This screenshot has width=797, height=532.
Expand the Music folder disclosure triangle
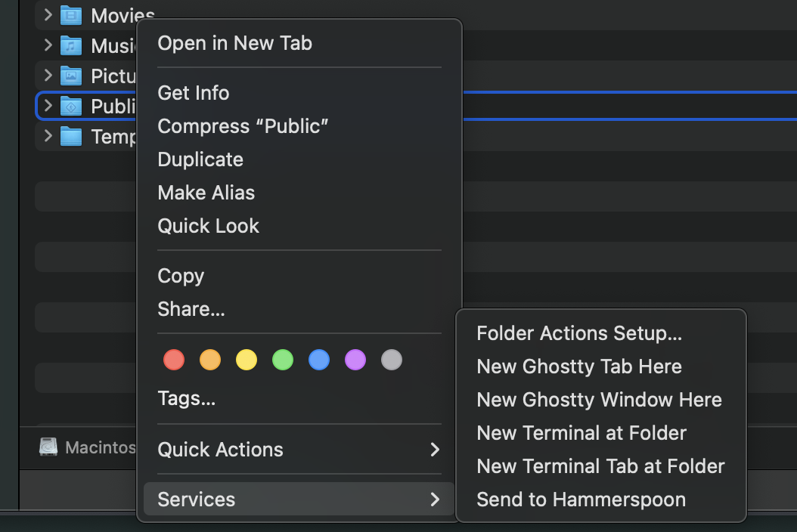click(48, 45)
